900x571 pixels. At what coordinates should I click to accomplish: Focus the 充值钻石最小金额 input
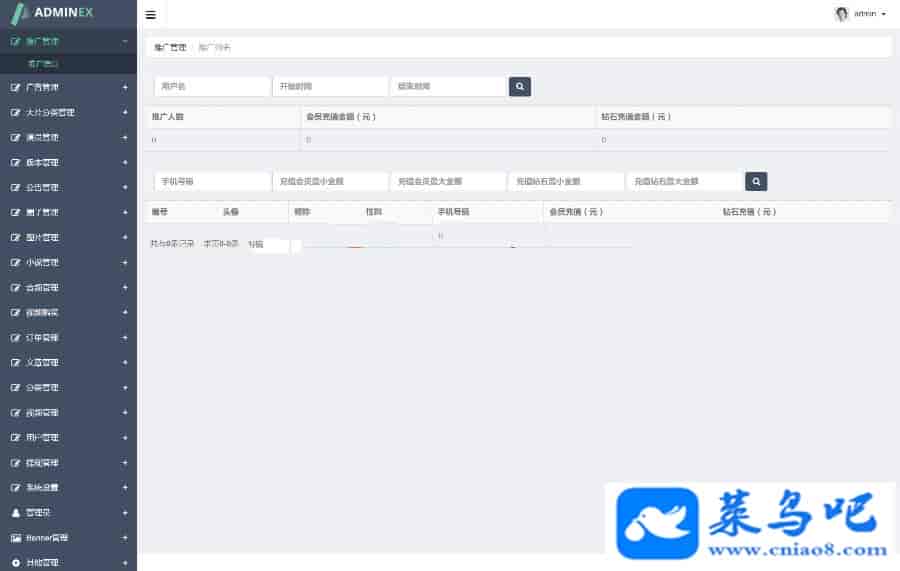(x=567, y=181)
